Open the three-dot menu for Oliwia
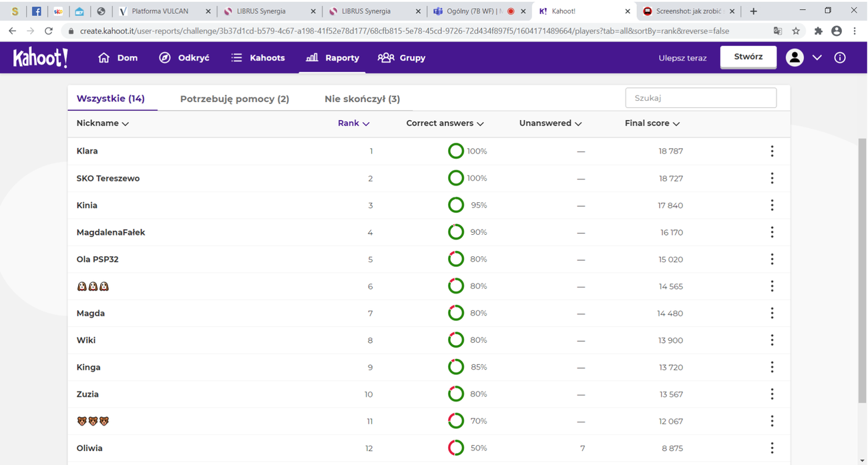This screenshot has height=465, width=868. pyautogui.click(x=772, y=448)
